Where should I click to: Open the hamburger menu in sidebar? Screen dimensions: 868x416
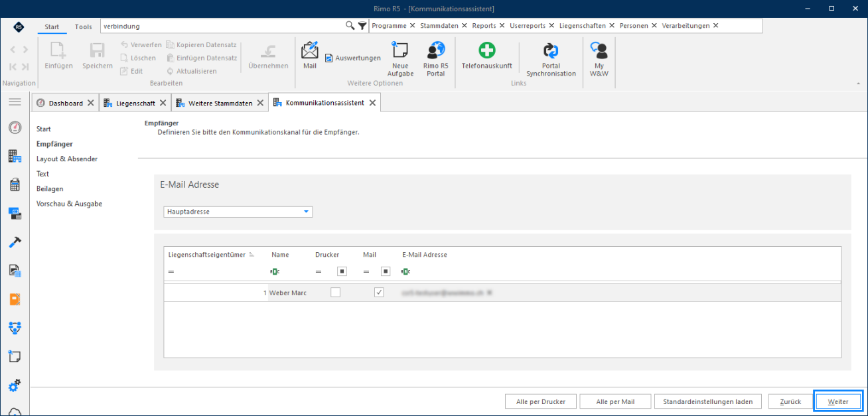[15, 102]
